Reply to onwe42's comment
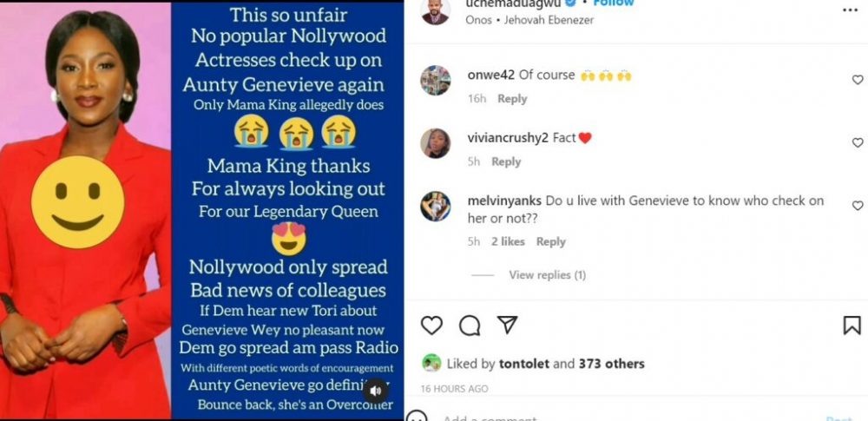 512,99
